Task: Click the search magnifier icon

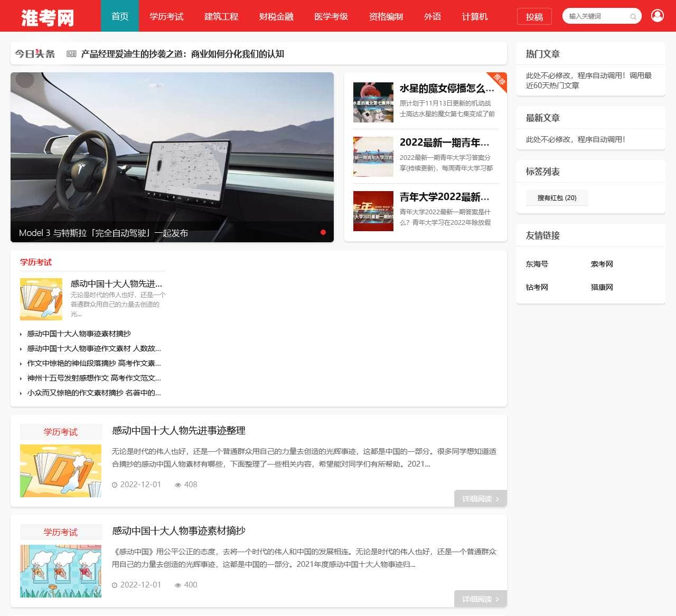Action: [633, 17]
